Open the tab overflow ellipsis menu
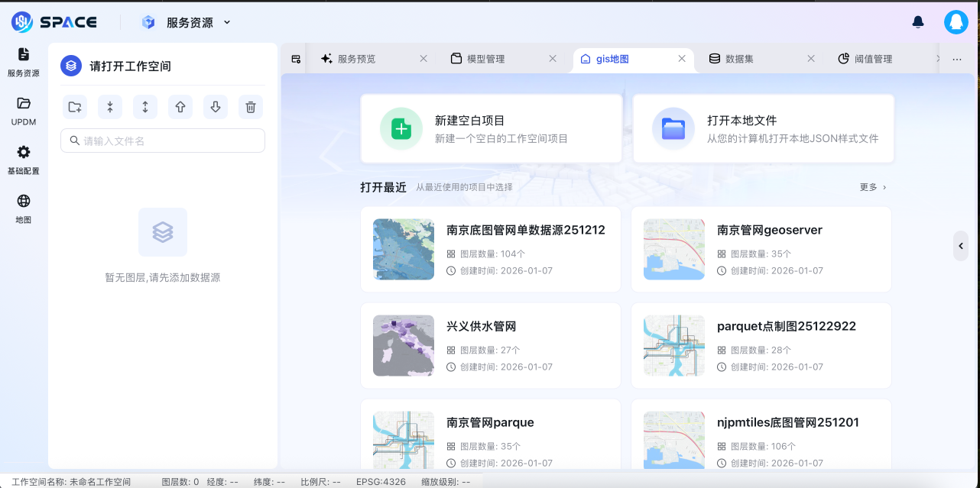The image size is (980, 488). (x=956, y=58)
